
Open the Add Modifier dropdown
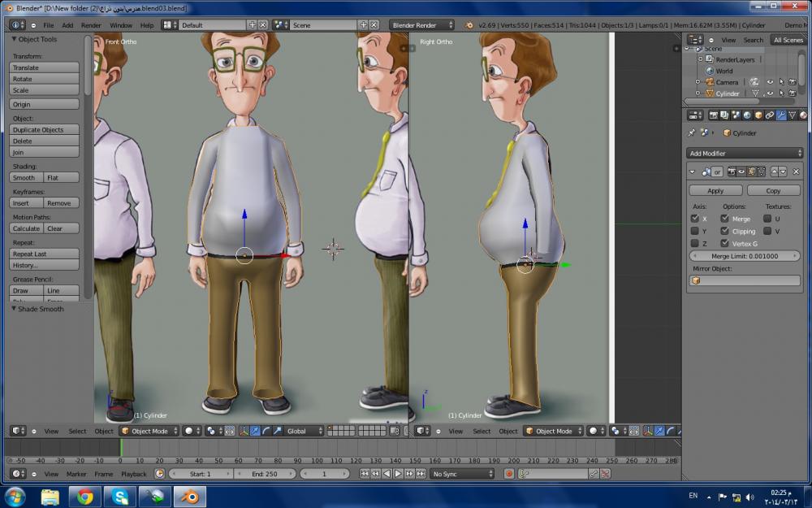click(x=744, y=153)
